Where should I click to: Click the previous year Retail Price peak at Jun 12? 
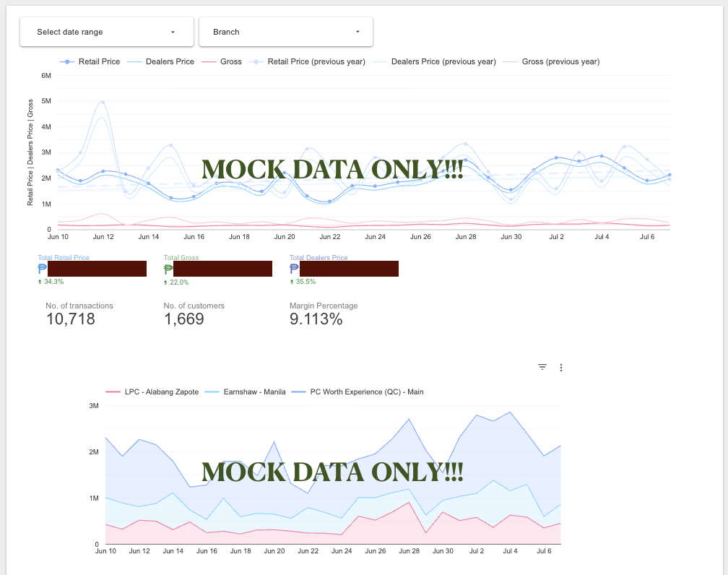(x=103, y=102)
